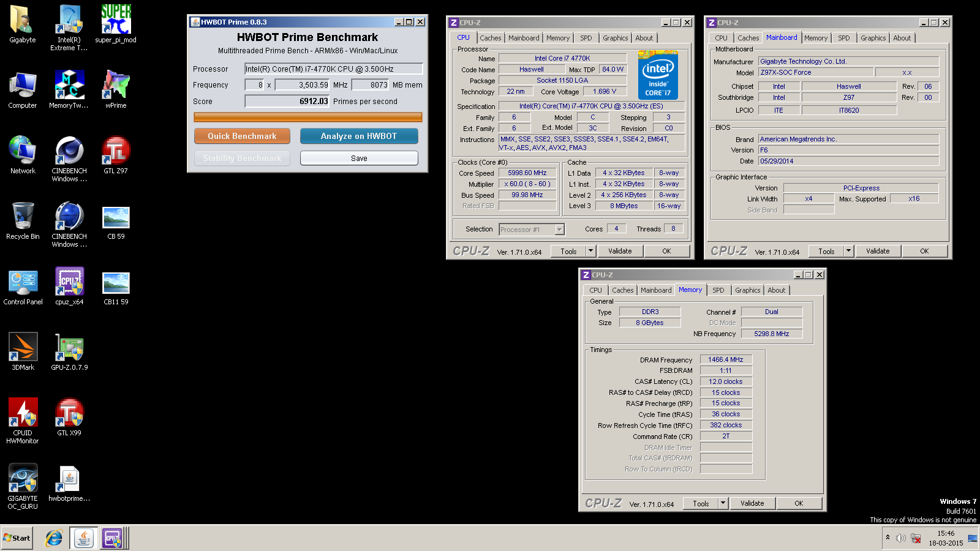Open Internet Explorer from the taskbar

click(54, 538)
